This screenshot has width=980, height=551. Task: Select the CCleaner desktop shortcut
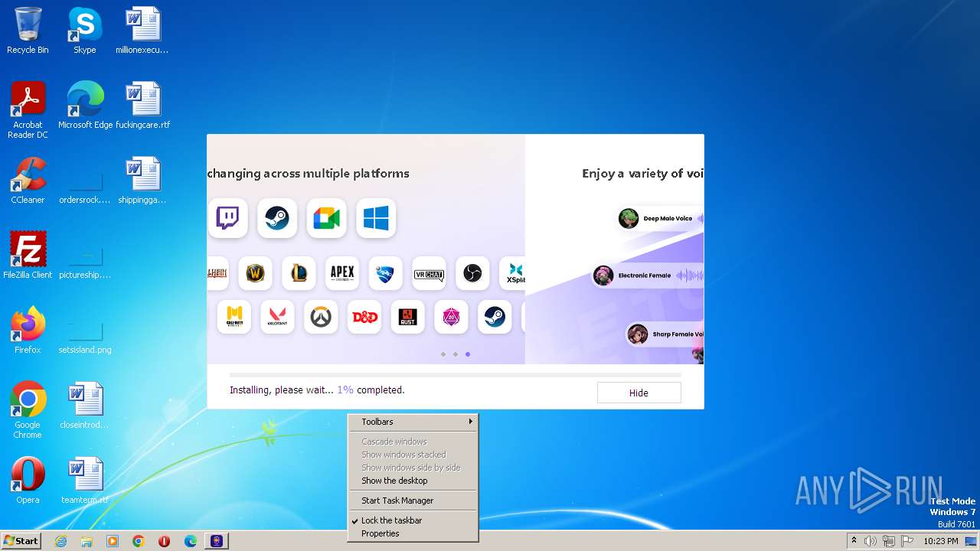coord(28,181)
